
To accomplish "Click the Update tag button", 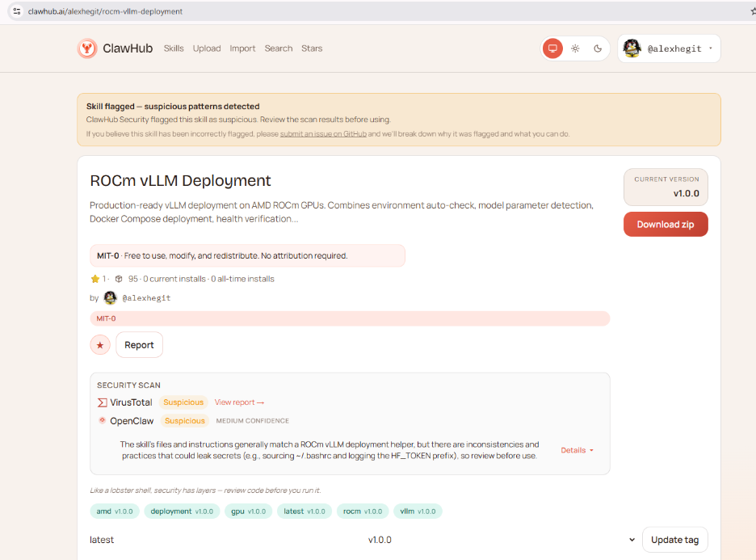I will [x=675, y=540].
